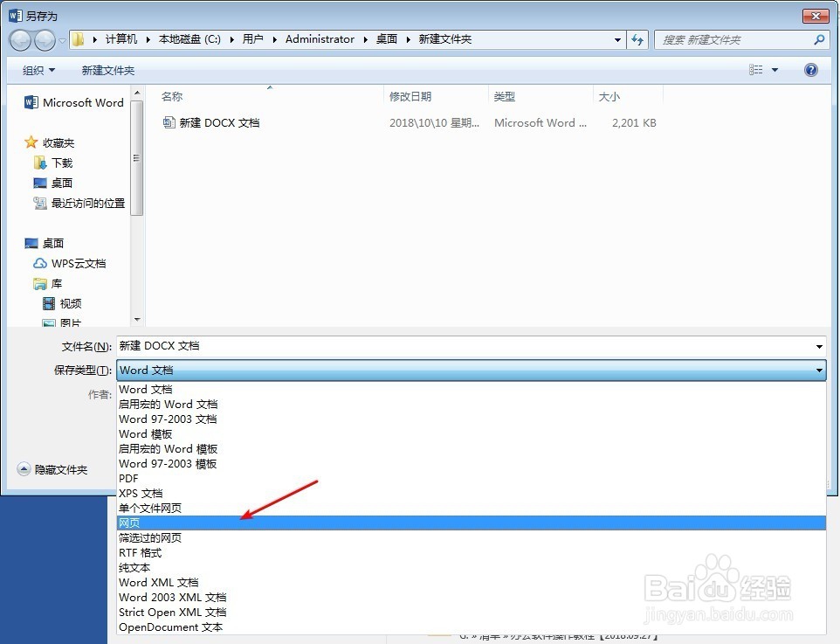Click the 保存类型 combo box
This screenshot has width=840, height=644.
[x=471, y=370]
